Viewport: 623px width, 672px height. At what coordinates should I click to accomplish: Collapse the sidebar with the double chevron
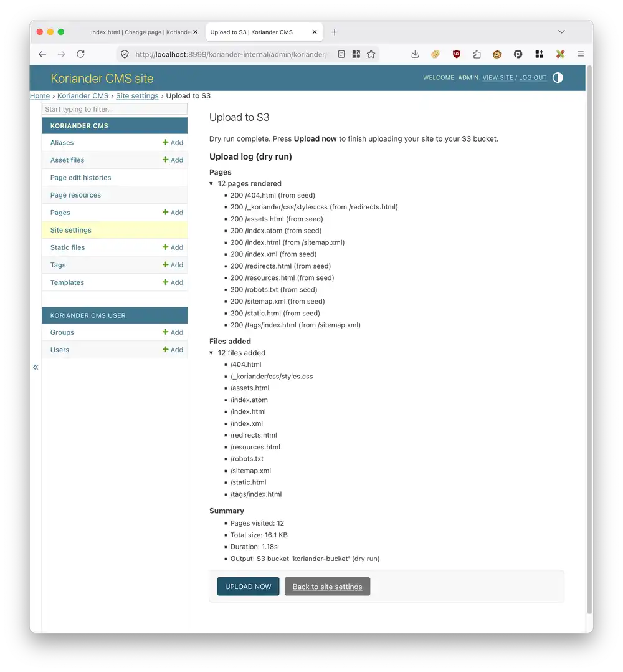(36, 367)
